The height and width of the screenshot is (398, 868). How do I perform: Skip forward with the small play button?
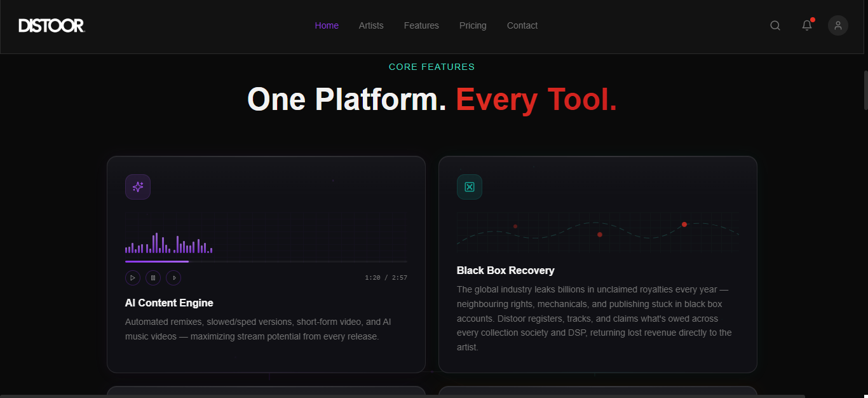(173, 278)
